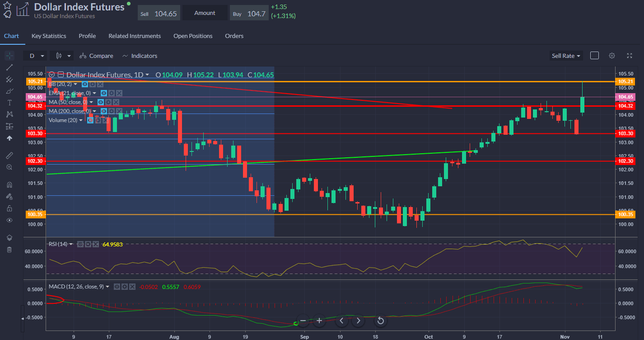
Task: Toggle EMA indicator visibility
Action: pyautogui.click(x=103, y=93)
